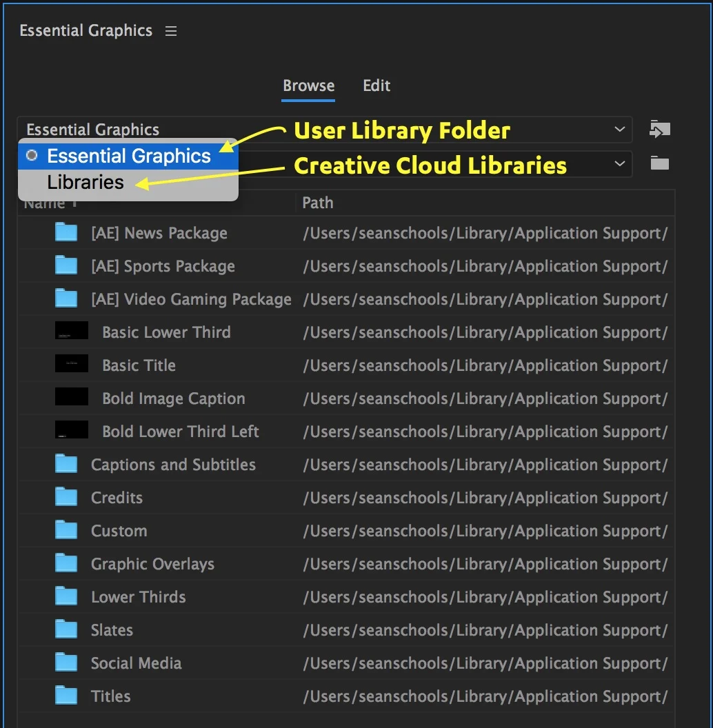Click the 'Slates' name text

pos(112,630)
